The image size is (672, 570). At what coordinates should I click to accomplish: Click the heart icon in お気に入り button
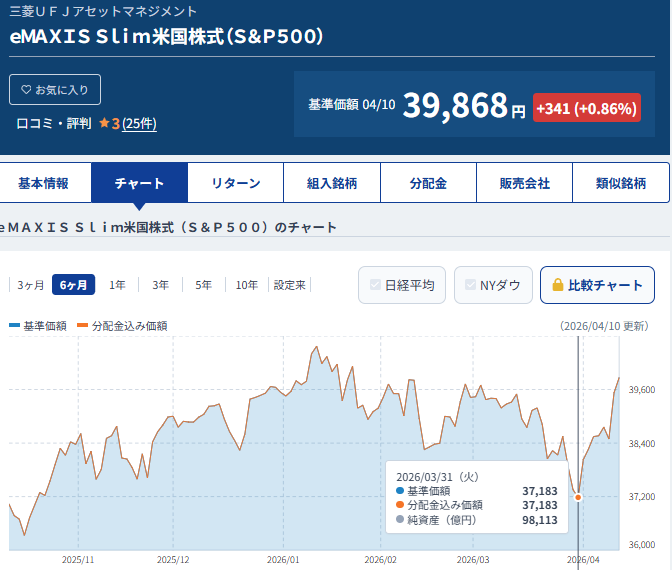[26, 90]
